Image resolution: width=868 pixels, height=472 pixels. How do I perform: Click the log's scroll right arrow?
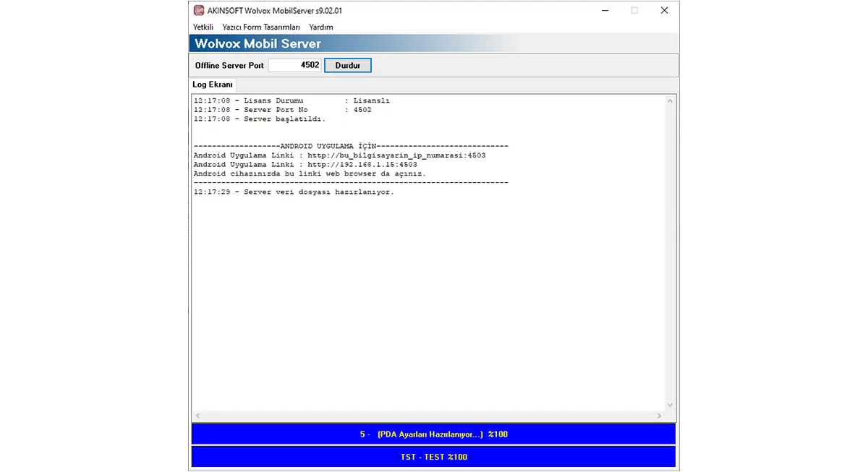pyautogui.click(x=659, y=416)
